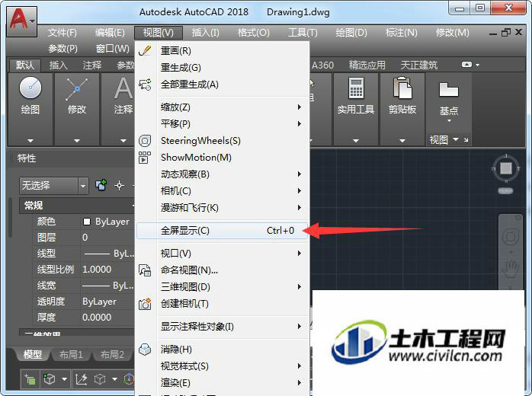Screen dimensions: 532x396
Task: Open the 缩放(Z) submenu
Action: point(223,107)
